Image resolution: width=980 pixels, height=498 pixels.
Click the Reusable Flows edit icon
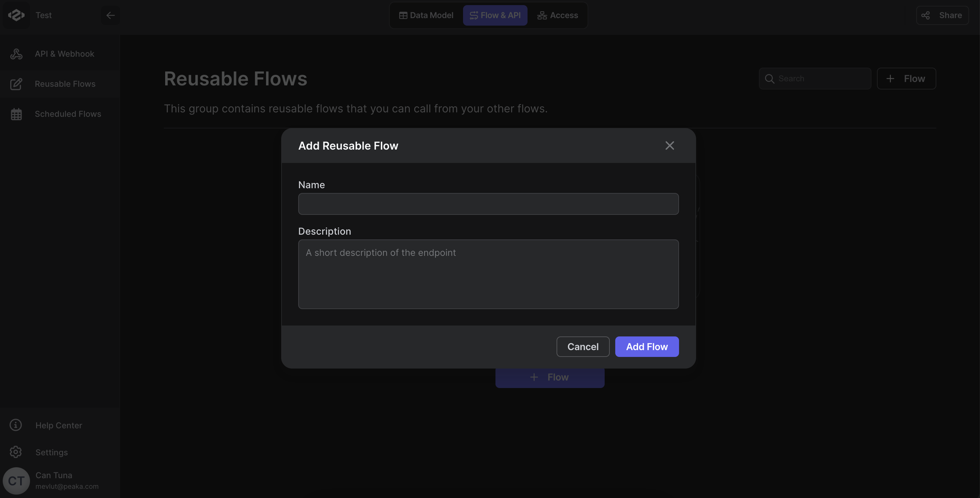(x=16, y=84)
